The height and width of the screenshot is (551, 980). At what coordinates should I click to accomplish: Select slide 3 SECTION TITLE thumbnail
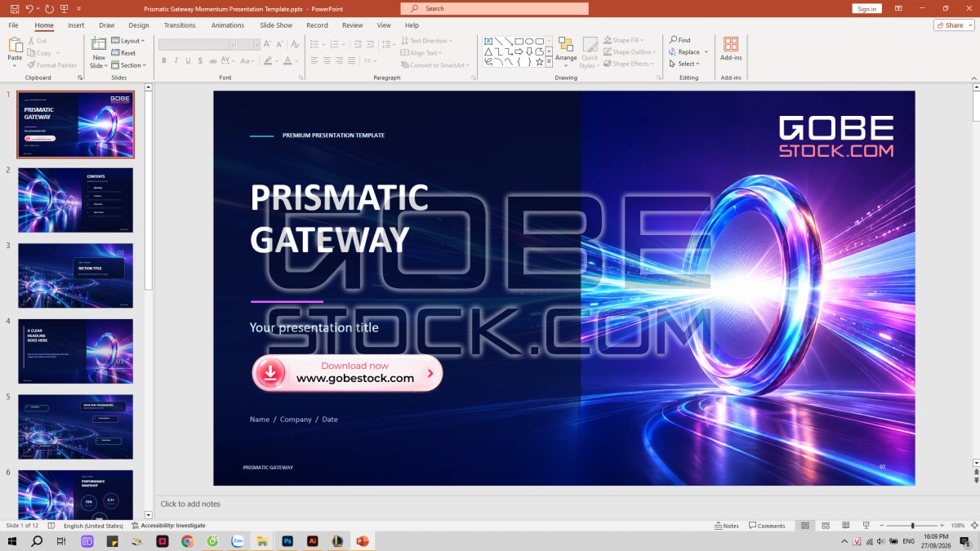pyautogui.click(x=75, y=275)
